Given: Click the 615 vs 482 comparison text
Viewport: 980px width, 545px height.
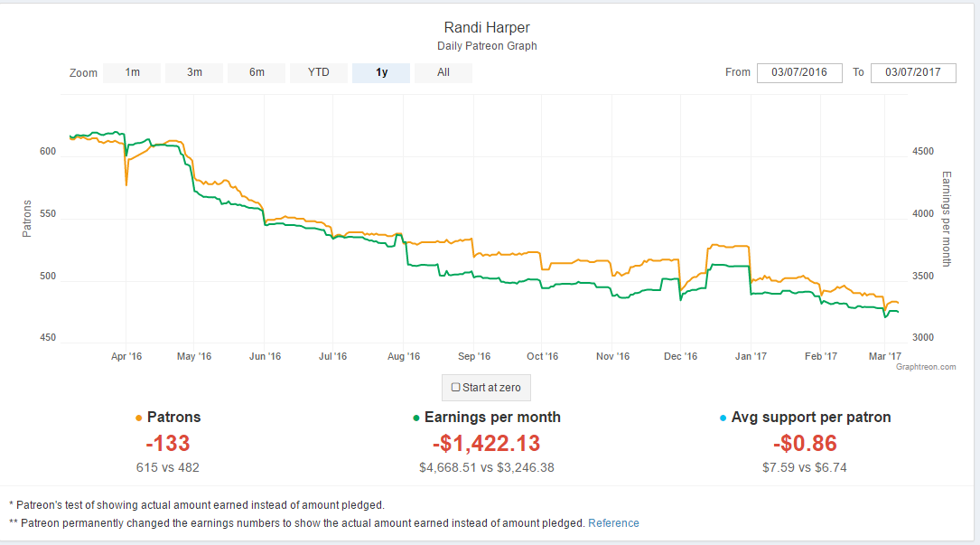Looking at the screenshot, I should pyautogui.click(x=167, y=467).
